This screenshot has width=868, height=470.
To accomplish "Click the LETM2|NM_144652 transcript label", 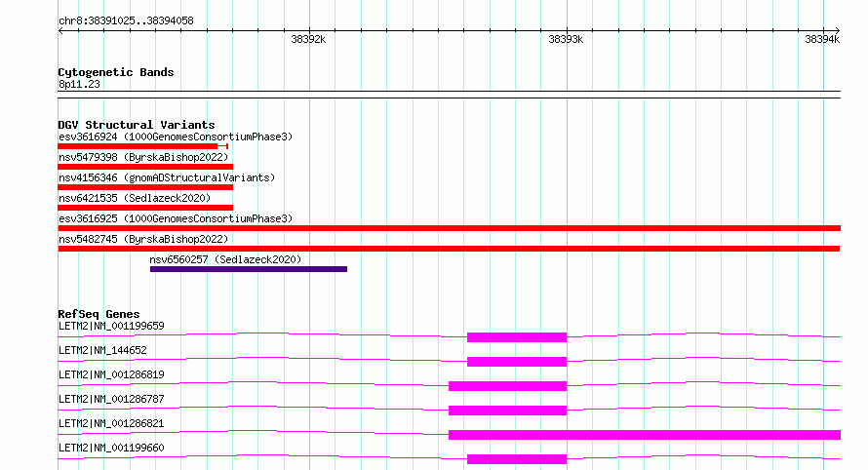I will coord(102,350).
